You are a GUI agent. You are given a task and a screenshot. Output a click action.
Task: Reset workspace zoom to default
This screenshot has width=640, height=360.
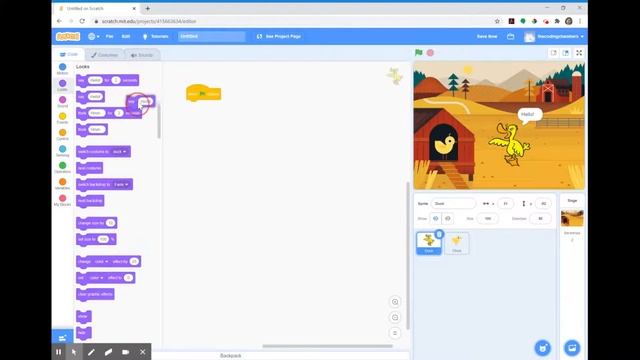395,333
